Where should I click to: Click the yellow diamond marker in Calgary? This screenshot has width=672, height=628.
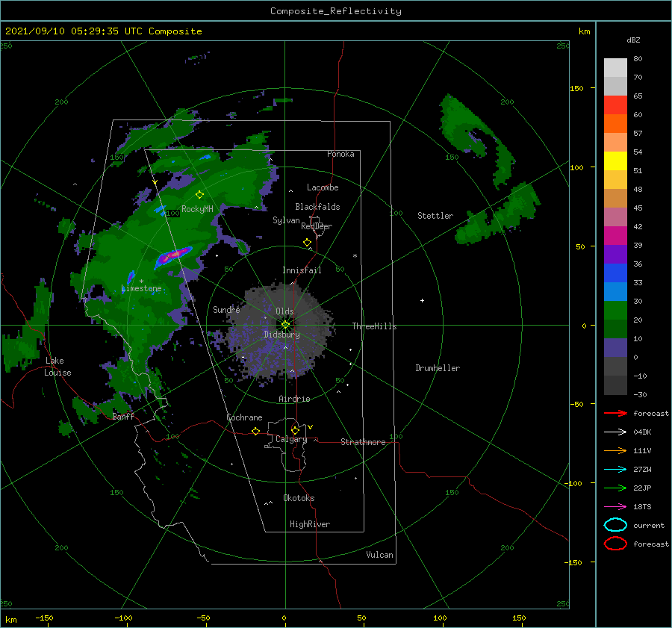(295, 430)
